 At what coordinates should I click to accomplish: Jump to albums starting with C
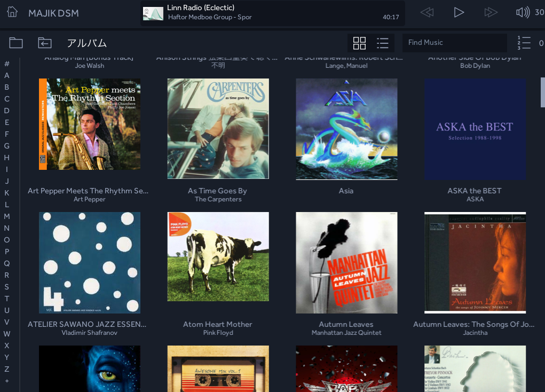click(x=7, y=99)
